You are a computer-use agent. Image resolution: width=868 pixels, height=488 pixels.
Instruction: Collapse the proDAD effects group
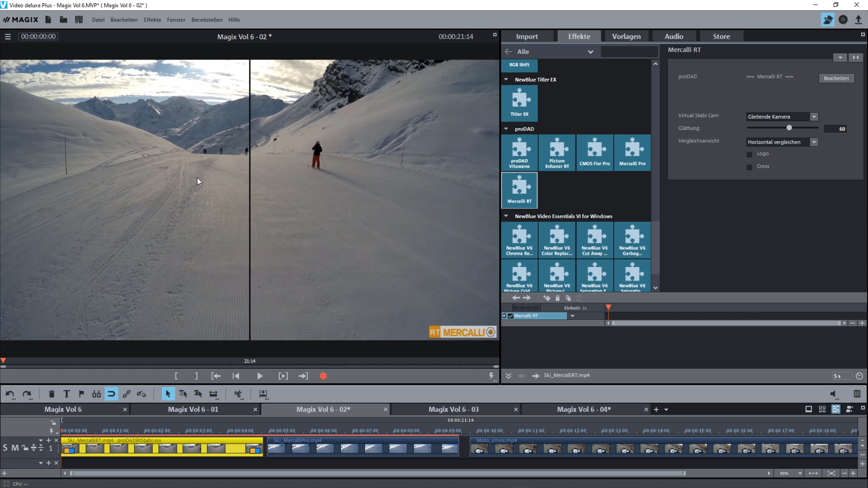tap(506, 129)
